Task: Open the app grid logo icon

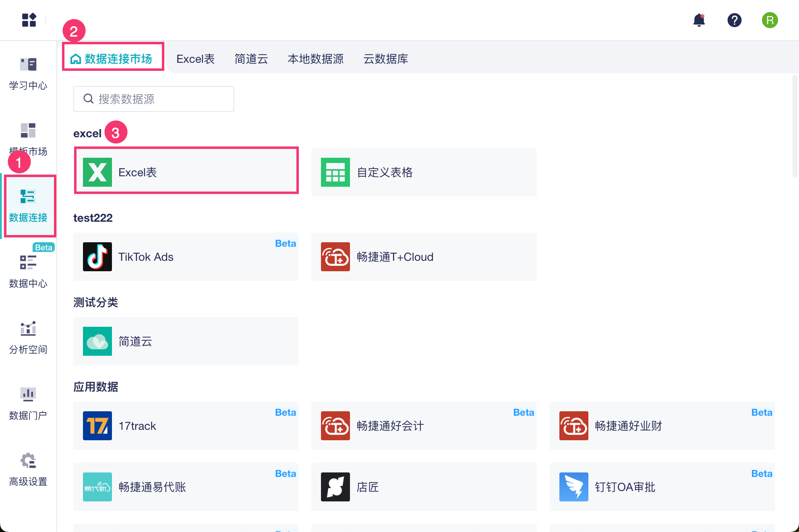Action: pyautogui.click(x=29, y=20)
